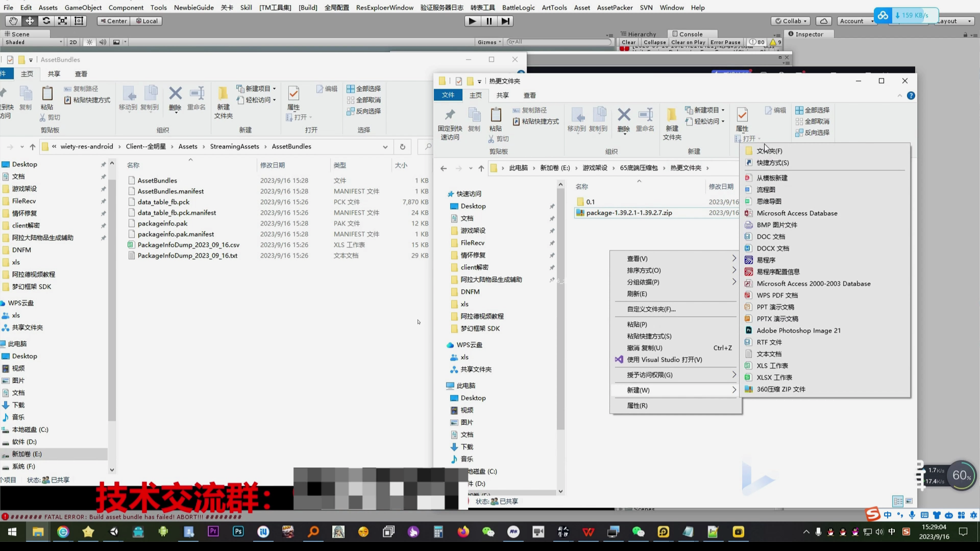This screenshot has width=980, height=551.
Task: Select package-1.39.2.1-1.39.2.7.zip file
Action: click(629, 213)
